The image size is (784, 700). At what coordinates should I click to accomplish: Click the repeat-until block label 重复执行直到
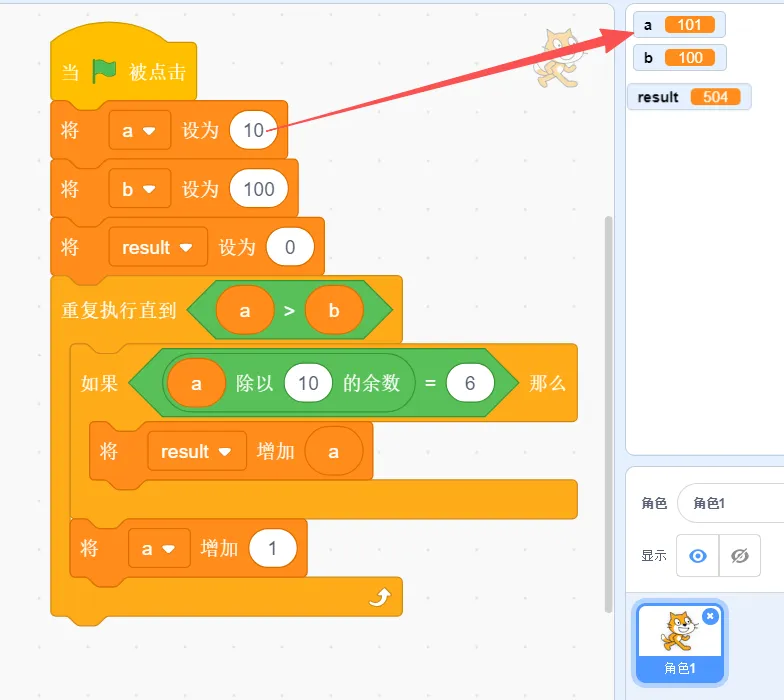coord(119,310)
